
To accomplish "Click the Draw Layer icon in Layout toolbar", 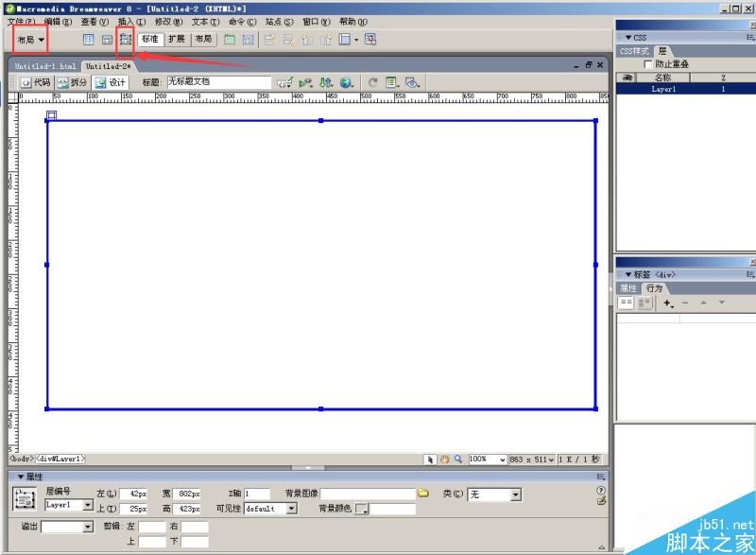I will (125, 40).
